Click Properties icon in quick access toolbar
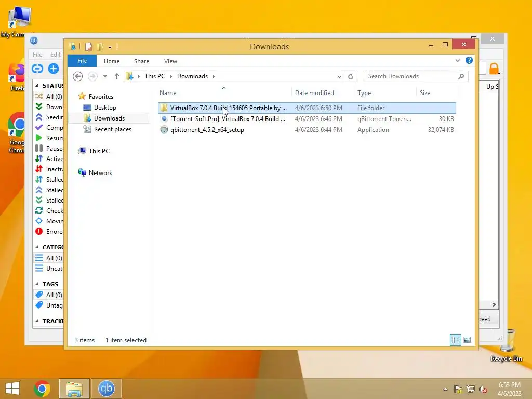Viewport: 532px width, 399px height. click(x=88, y=46)
